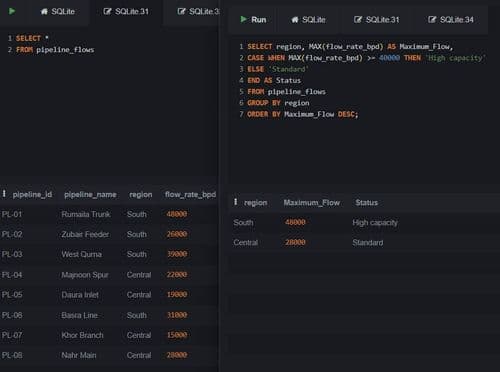Click the Maximum_Flow column header
This screenshot has width=500, height=372.
tap(312, 203)
